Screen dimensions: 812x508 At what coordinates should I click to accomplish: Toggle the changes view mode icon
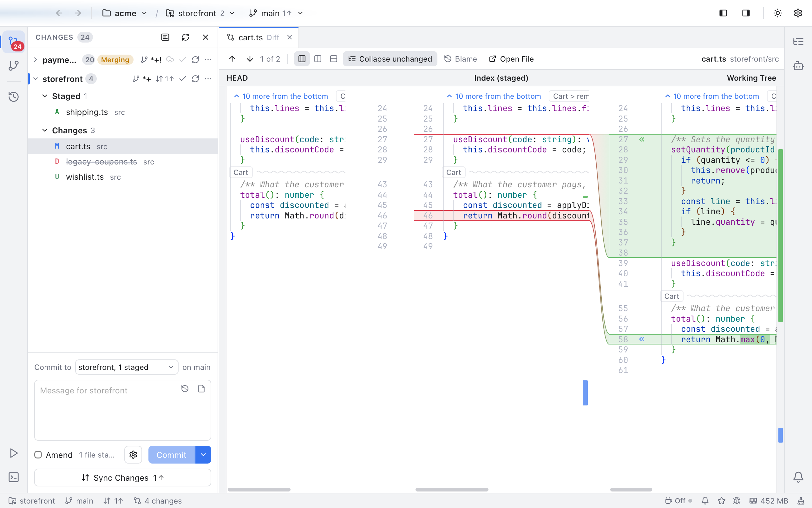166,37
